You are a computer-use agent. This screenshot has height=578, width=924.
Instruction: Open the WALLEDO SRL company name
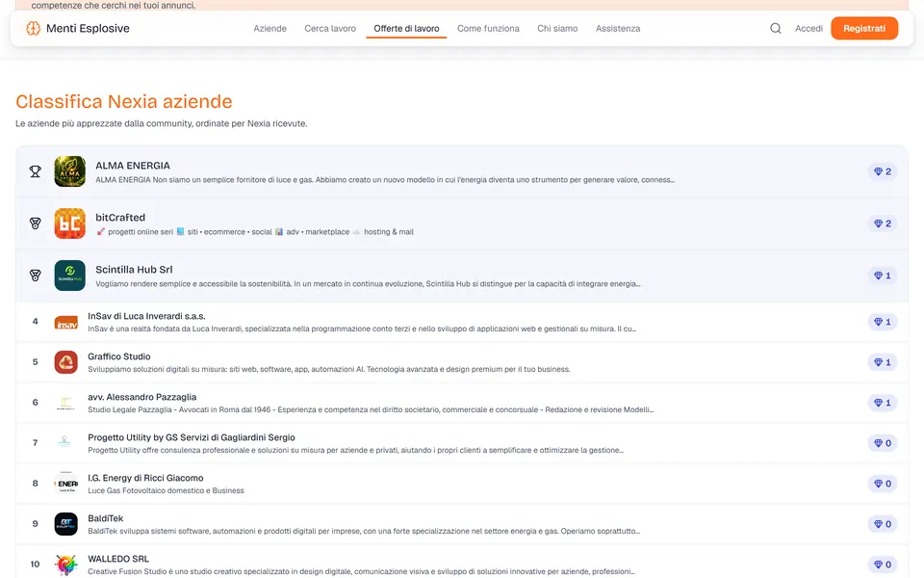[118, 559]
